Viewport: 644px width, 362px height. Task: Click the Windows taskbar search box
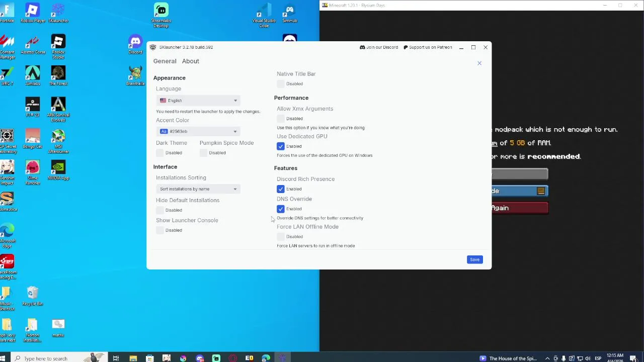(59, 358)
